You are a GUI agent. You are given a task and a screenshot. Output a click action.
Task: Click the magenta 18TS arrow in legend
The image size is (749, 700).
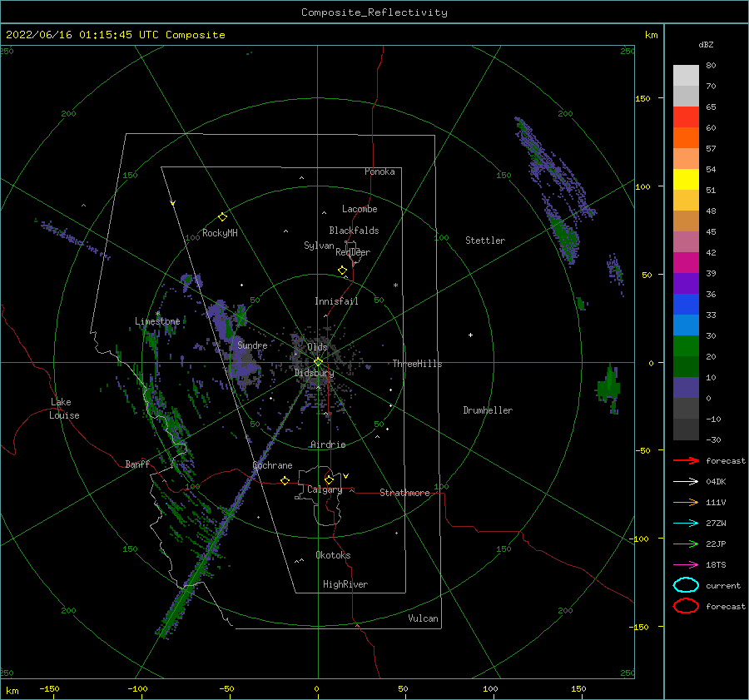point(686,565)
